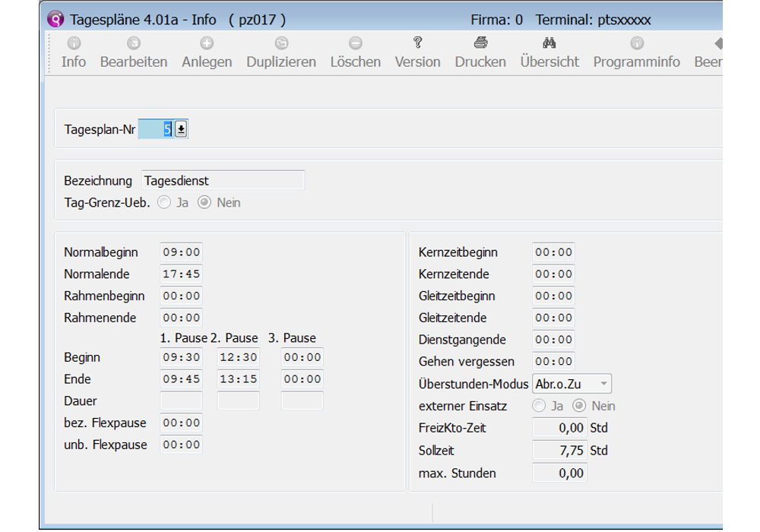Image resolution: width=760 pixels, height=532 pixels.
Task: Click the Bearbeiten toolbar icon
Action: [134, 44]
